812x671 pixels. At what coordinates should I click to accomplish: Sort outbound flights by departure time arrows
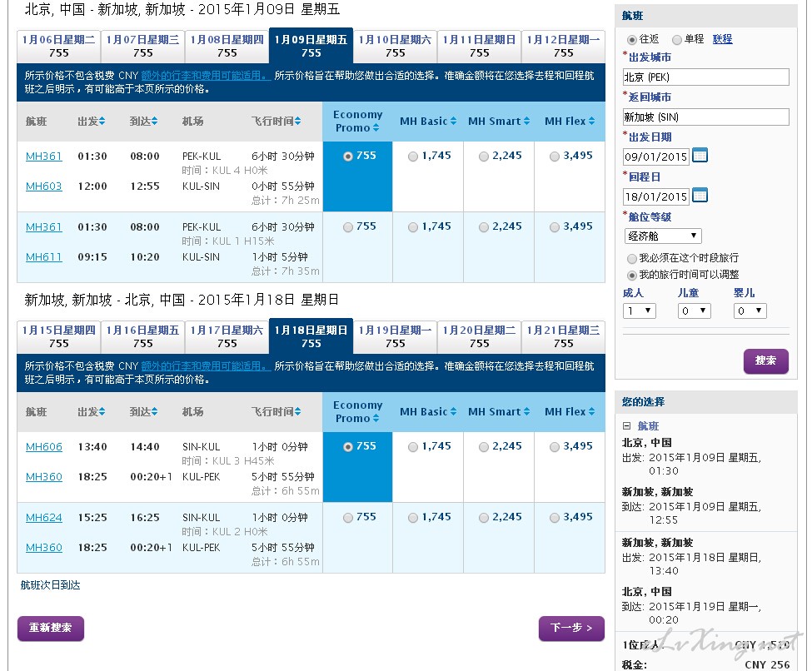102,122
